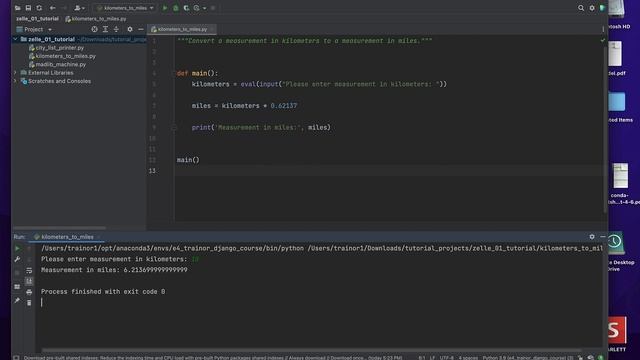Collapse all items in Project panel
Screen dimensions: 640x360
(116, 29)
